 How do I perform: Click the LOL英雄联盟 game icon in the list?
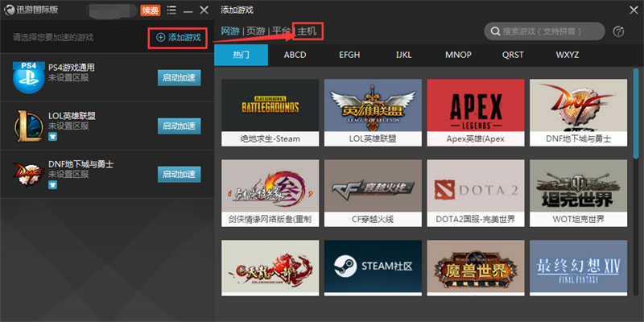tap(29, 126)
